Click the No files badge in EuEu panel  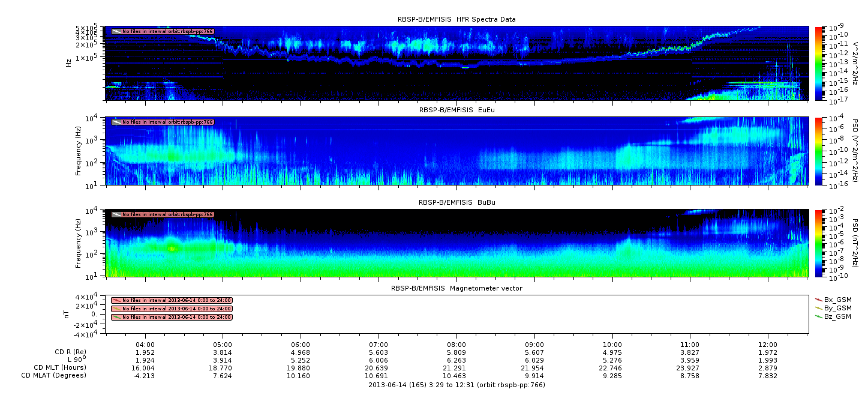pyautogui.click(x=163, y=122)
